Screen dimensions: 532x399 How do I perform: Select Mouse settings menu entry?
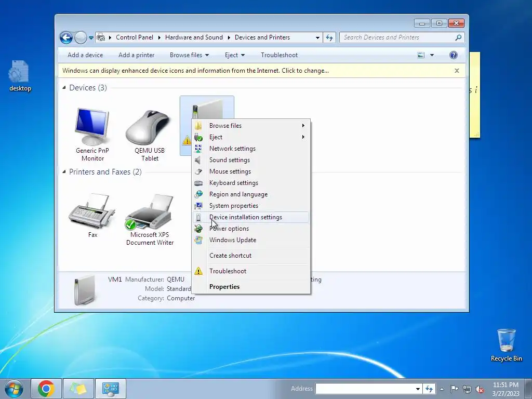tap(251, 171)
